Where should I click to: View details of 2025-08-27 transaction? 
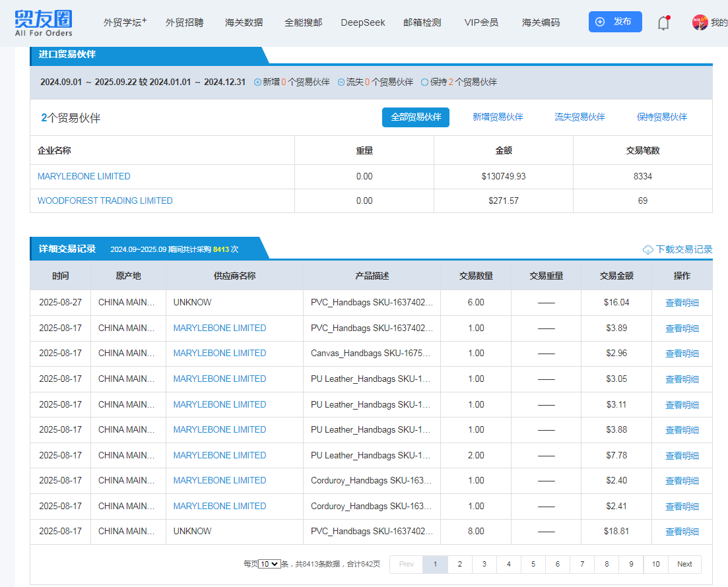(682, 303)
